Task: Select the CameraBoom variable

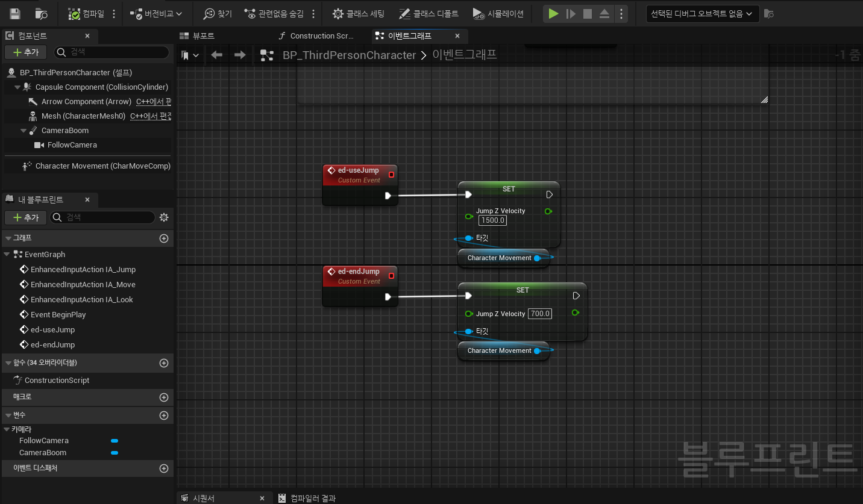Action: [x=43, y=453]
